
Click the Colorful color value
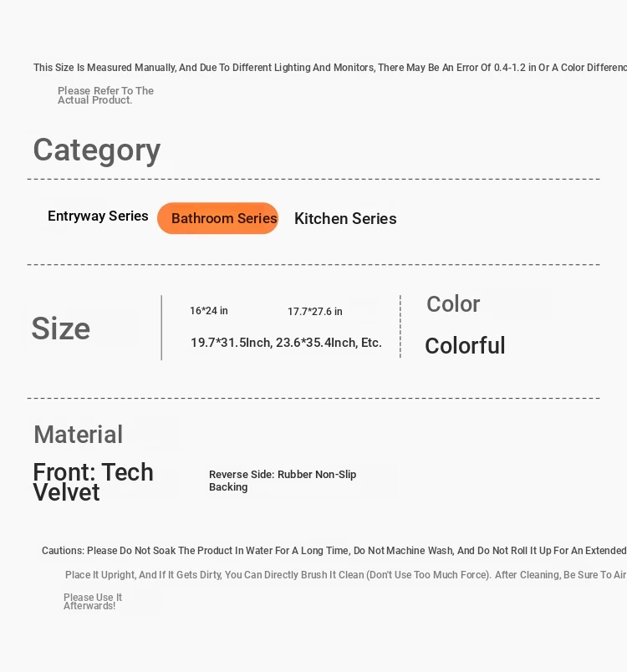pos(465,345)
